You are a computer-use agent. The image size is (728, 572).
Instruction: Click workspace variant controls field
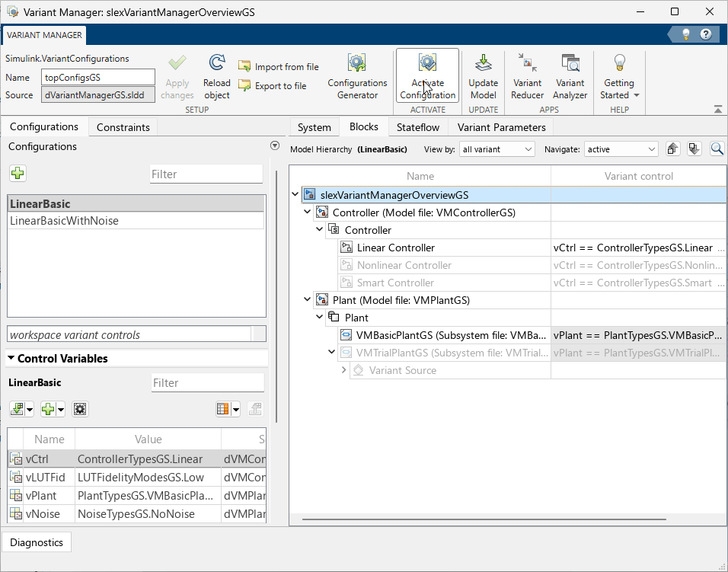(129, 335)
